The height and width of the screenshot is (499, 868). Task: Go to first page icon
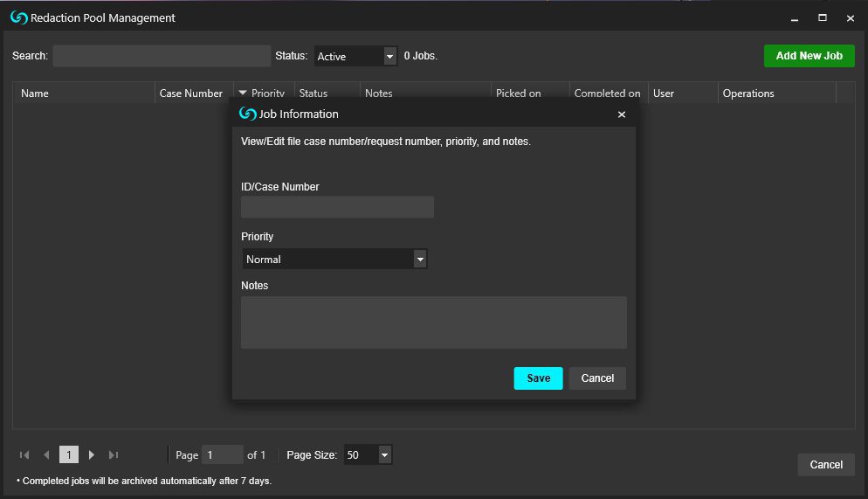click(24, 454)
